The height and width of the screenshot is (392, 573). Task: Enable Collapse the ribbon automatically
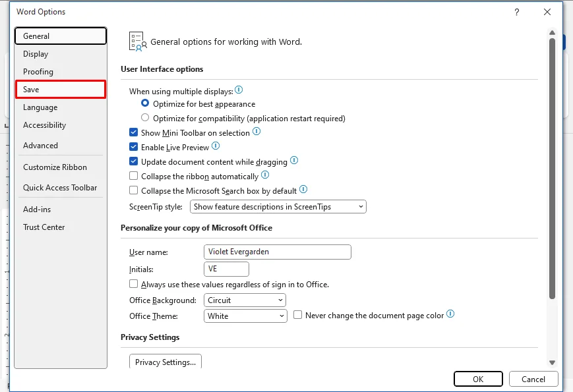(133, 176)
